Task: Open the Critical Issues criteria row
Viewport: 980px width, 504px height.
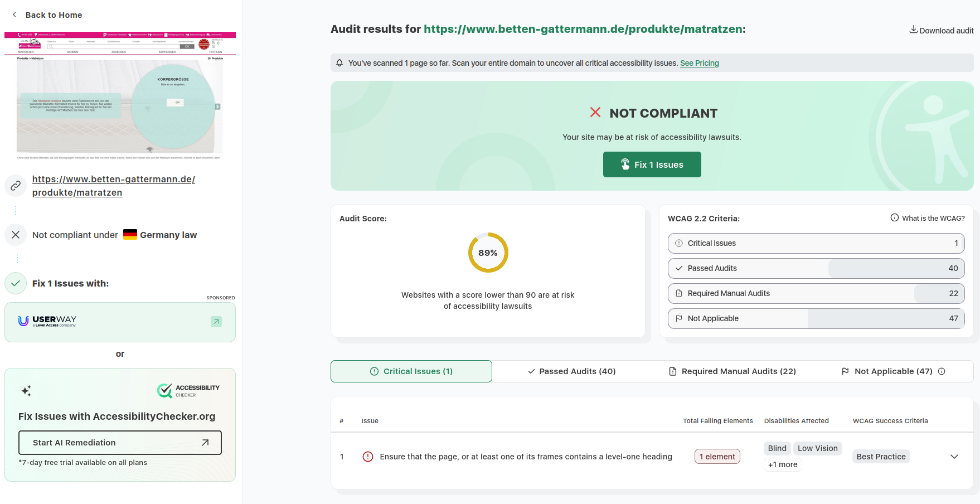Action: [816, 243]
